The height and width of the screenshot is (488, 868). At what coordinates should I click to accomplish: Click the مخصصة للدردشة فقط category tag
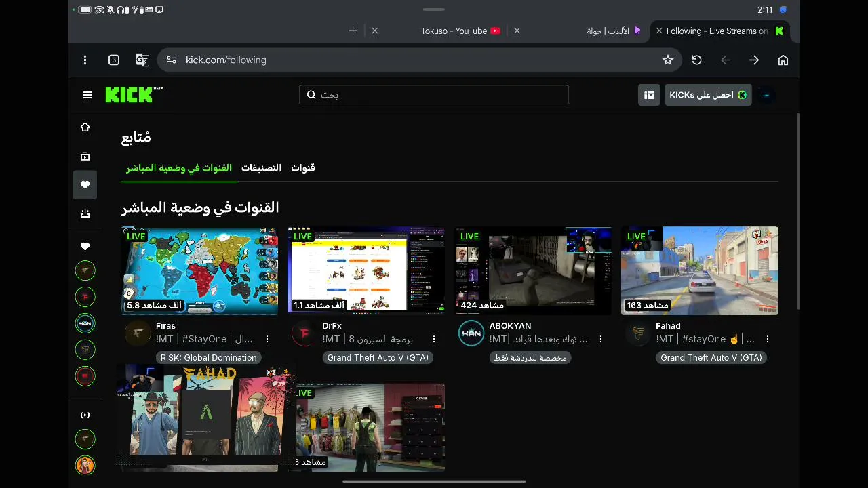530,357
